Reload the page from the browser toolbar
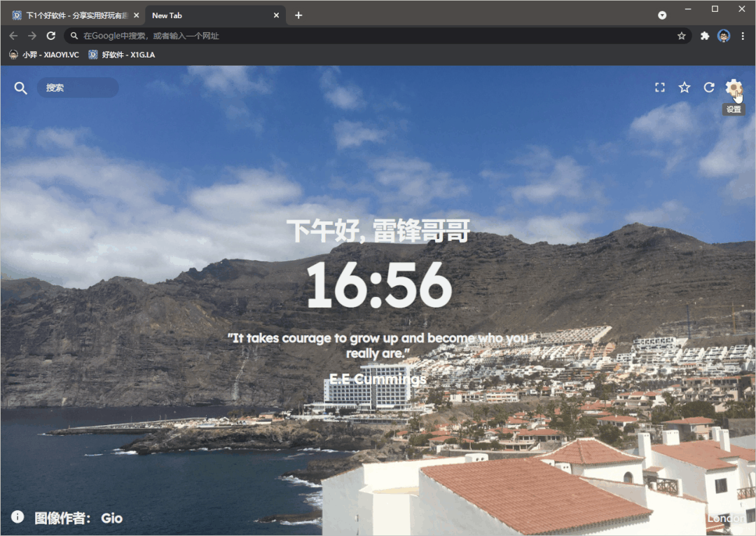 pos(51,36)
